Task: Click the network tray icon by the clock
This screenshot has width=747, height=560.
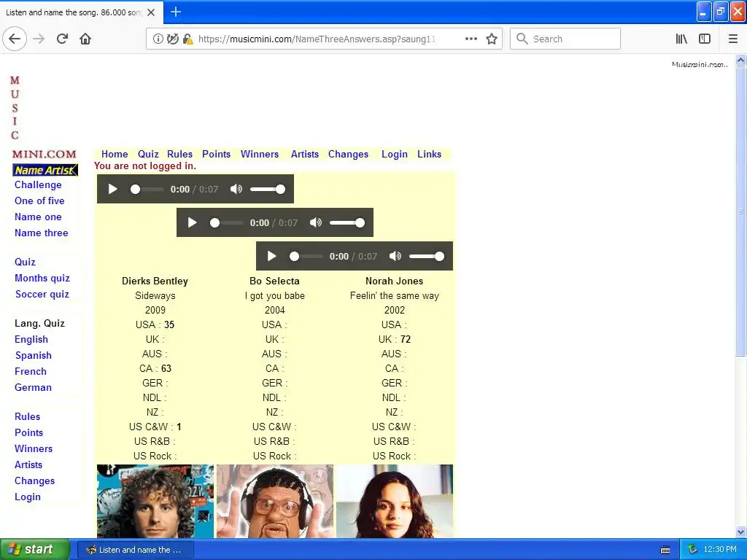Action: click(693, 550)
